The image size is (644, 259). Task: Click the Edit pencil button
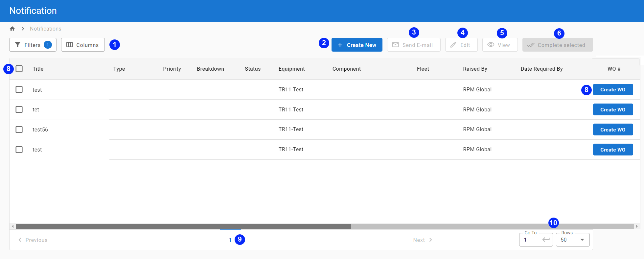point(461,45)
